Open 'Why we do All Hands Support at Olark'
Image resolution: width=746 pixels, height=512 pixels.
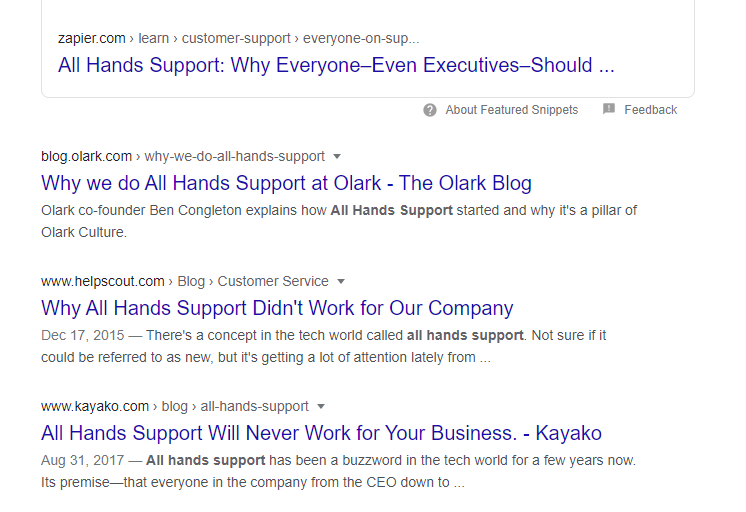(x=286, y=183)
